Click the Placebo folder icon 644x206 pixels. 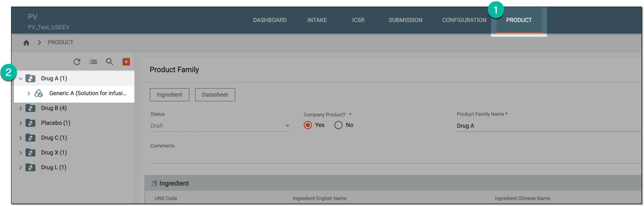30,123
